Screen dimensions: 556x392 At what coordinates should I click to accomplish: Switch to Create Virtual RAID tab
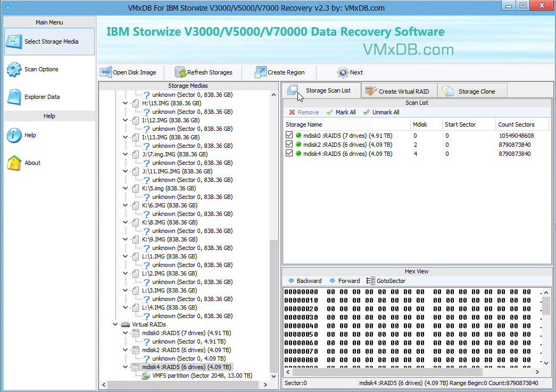point(399,91)
